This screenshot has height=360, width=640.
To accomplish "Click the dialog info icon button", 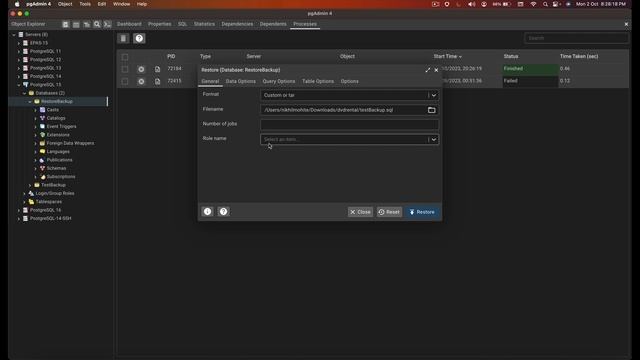I will (207, 211).
